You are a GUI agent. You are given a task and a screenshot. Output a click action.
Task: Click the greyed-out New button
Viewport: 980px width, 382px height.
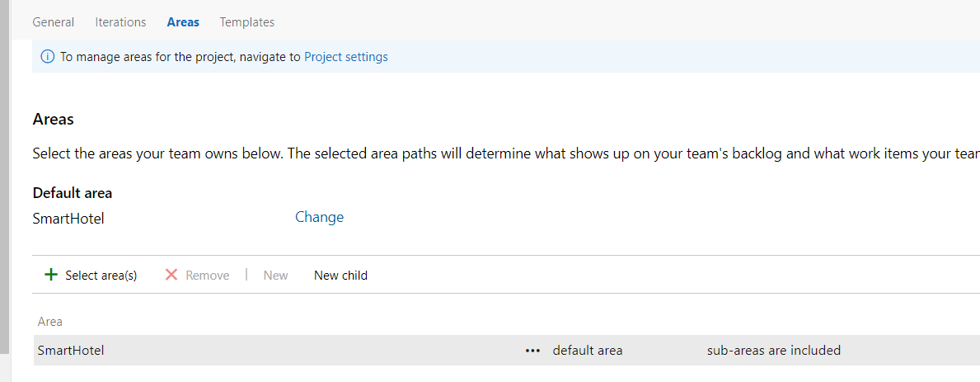click(x=275, y=275)
